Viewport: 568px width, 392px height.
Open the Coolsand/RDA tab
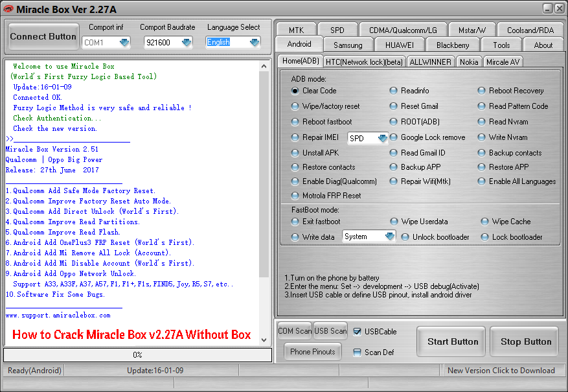pyautogui.click(x=530, y=30)
